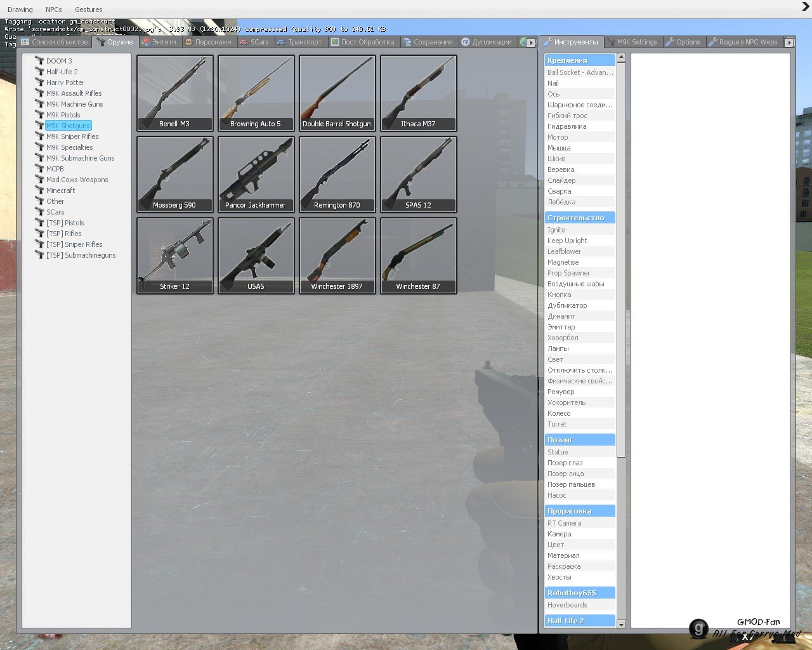
Task: Select the highlighted M9K Shotguns category
Action: tap(68, 126)
